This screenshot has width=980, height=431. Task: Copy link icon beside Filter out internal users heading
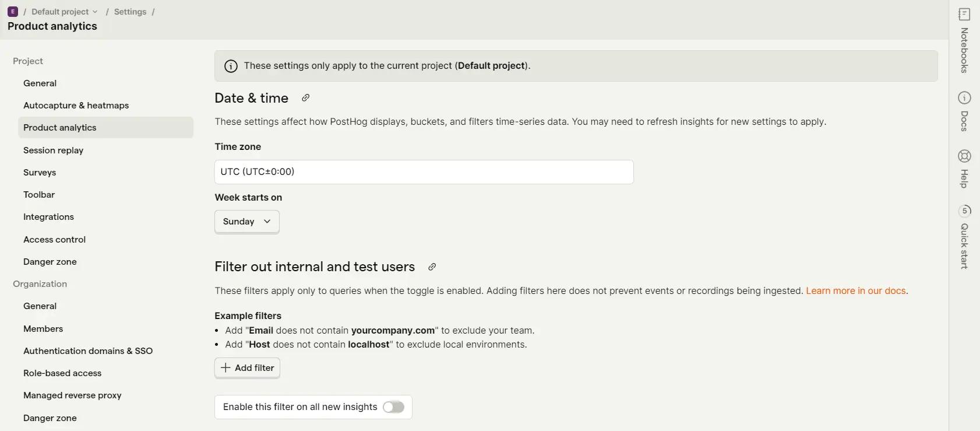(x=432, y=267)
